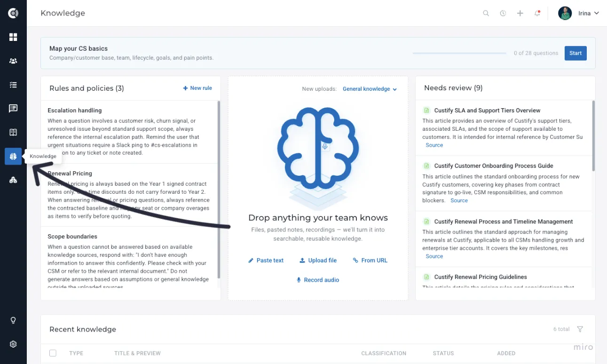Open the messages chat icon in sidebar
This screenshot has height=364, width=607.
(13, 109)
